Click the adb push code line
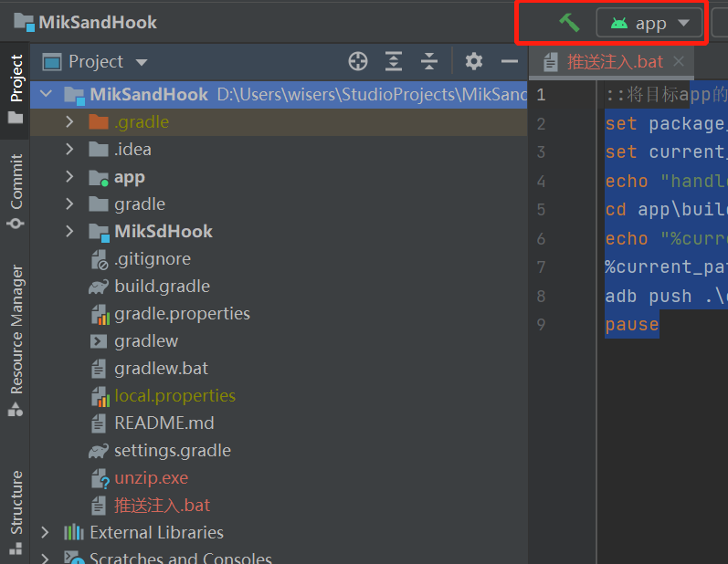 pyautogui.click(x=666, y=296)
